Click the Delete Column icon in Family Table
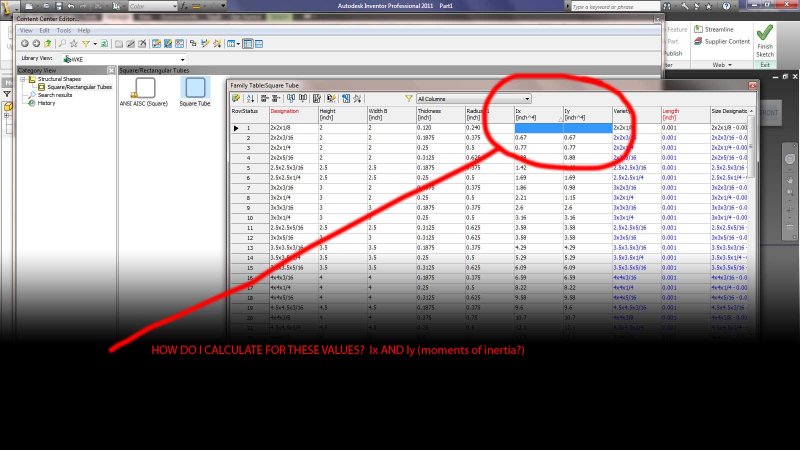 click(303, 98)
